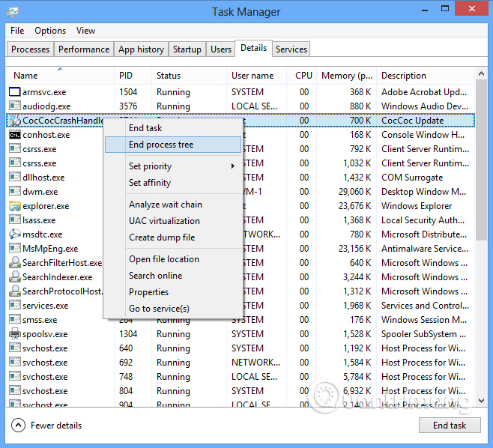The image size is (493, 448).
Task: Click the spoolsv.exe printer icon
Action: (x=14, y=334)
